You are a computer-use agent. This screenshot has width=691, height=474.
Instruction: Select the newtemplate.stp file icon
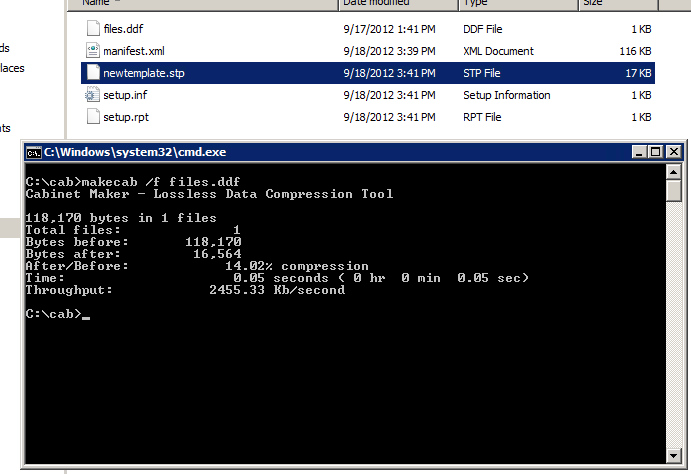coord(93,73)
